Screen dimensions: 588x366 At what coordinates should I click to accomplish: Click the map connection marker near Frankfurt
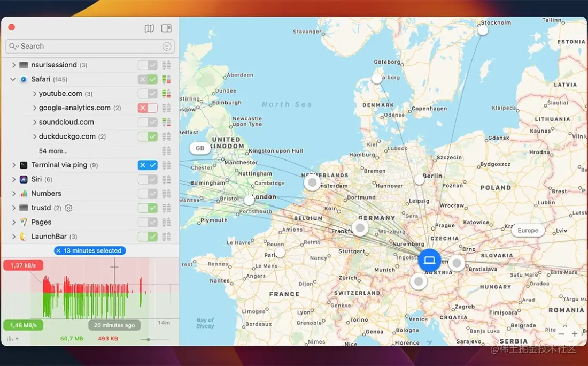(360, 228)
